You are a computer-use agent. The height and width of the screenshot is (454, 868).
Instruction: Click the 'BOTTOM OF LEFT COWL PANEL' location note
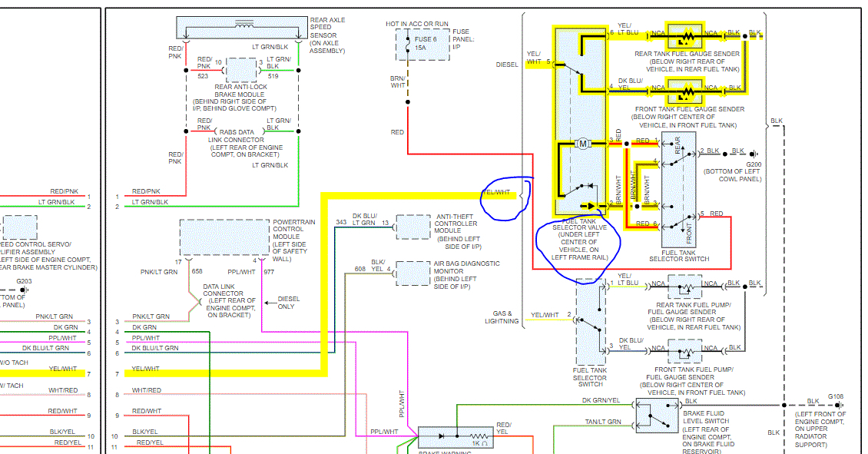coord(732,175)
